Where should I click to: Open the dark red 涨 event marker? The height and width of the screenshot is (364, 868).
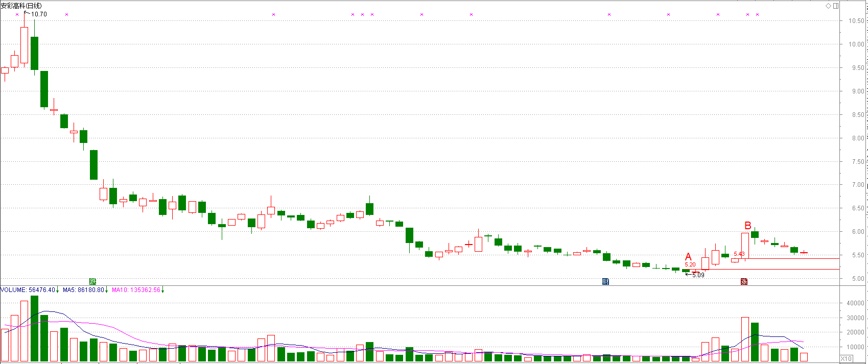(744, 281)
